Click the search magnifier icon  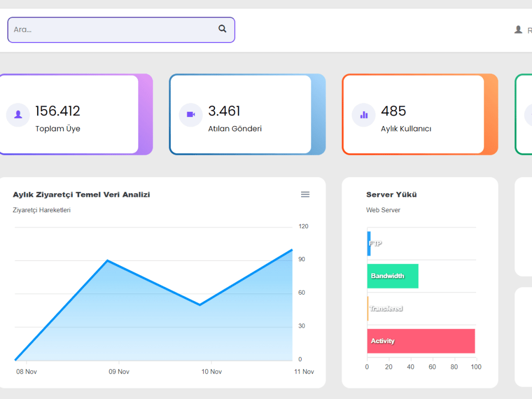(x=222, y=29)
